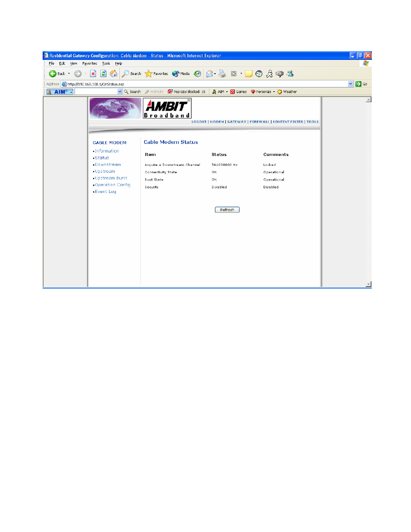This screenshot has width=411, height=532.
Task: Click the speech bubble toolbar icon
Action: [280, 74]
